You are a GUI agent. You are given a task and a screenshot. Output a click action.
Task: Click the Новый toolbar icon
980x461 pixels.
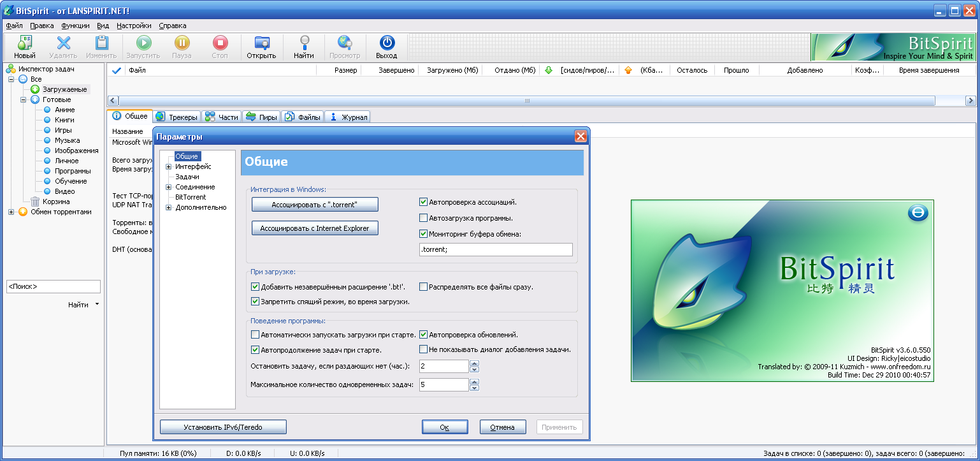24,43
